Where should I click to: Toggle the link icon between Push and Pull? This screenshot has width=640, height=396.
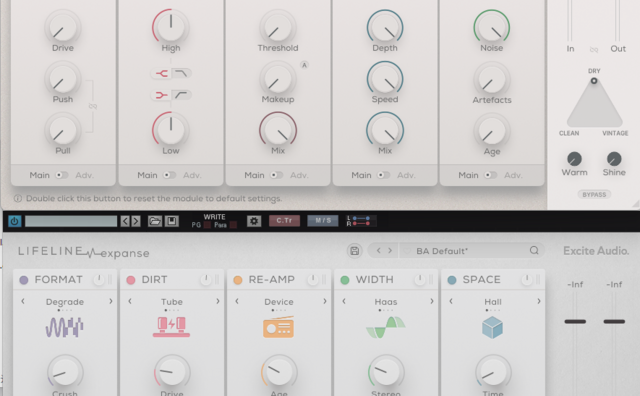(x=93, y=106)
